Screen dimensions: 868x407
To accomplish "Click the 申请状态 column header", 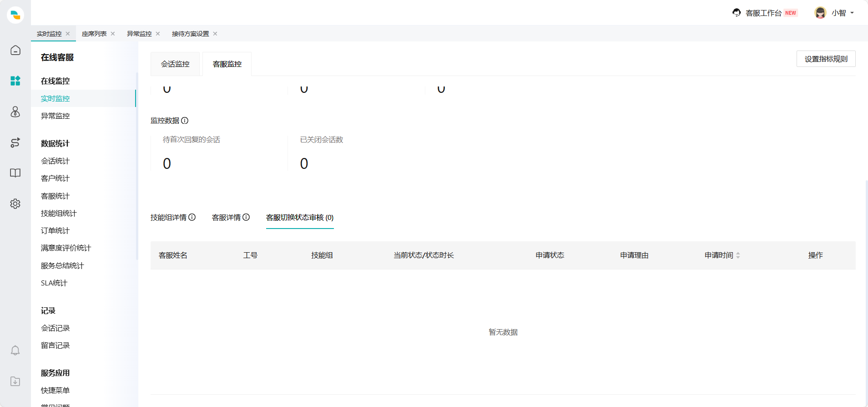I will pyautogui.click(x=550, y=255).
